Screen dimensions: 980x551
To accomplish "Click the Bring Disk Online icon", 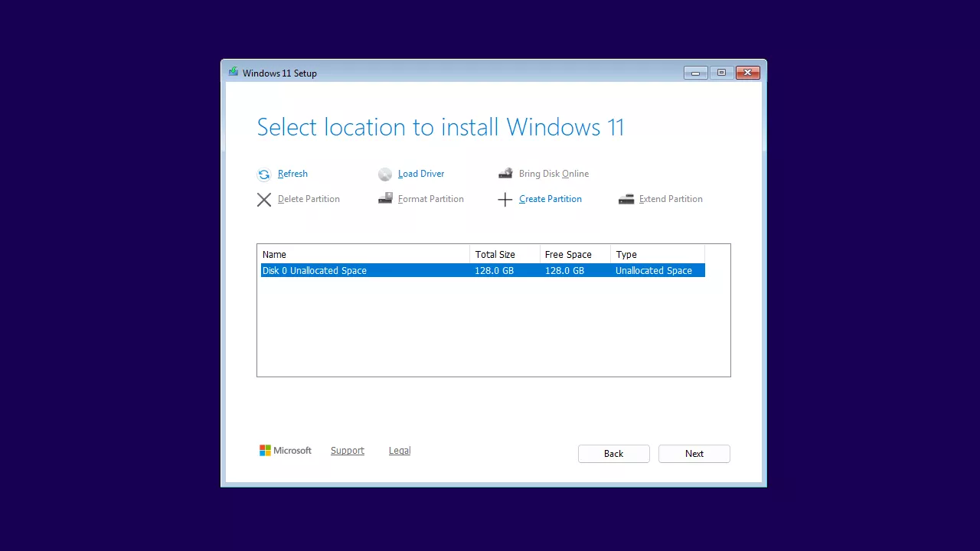I will pyautogui.click(x=505, y=173).
